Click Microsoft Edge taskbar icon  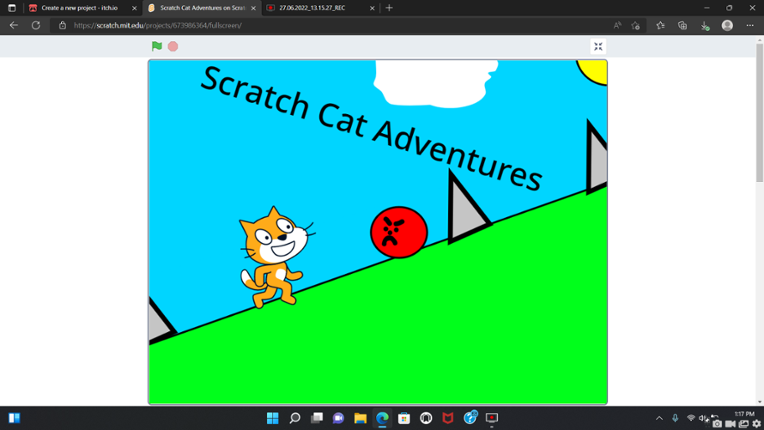382,418
